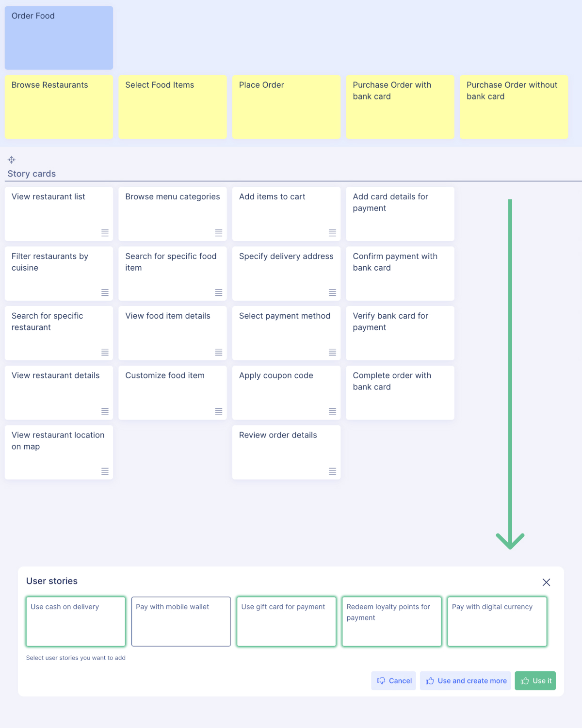Viewport: 582px width, 728px height.
Task: Click the thumbs-up icon on Use it
Action: (x=526, y=680)
